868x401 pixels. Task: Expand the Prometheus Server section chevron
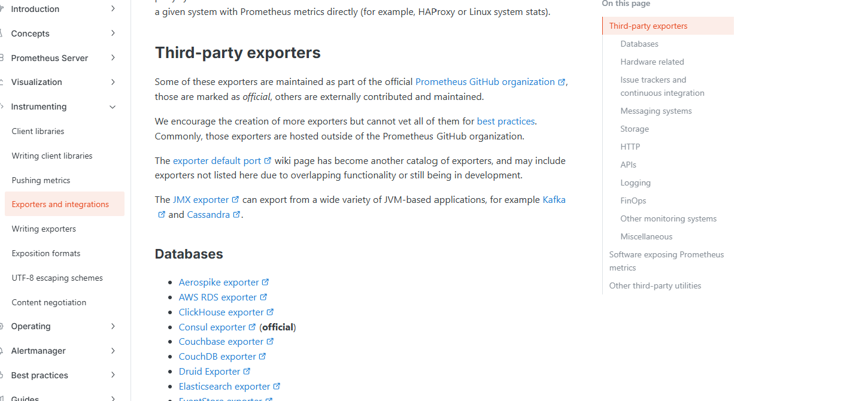[113, 57]
